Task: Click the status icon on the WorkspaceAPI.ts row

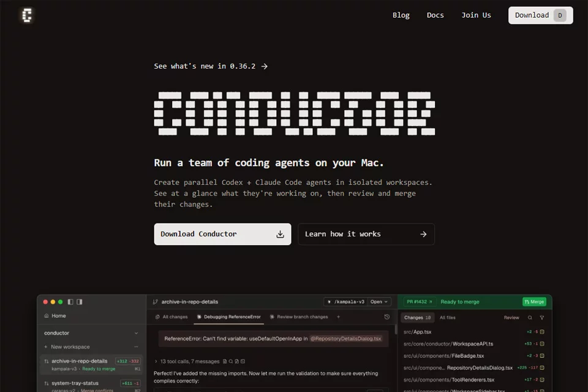Action: point(542,344)
